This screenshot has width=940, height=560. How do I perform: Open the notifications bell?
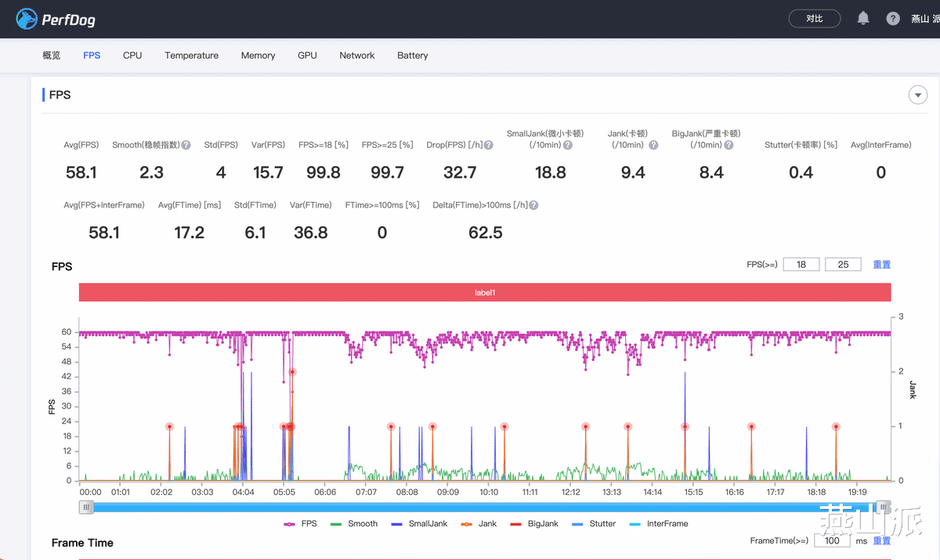[x=863, y=18]
